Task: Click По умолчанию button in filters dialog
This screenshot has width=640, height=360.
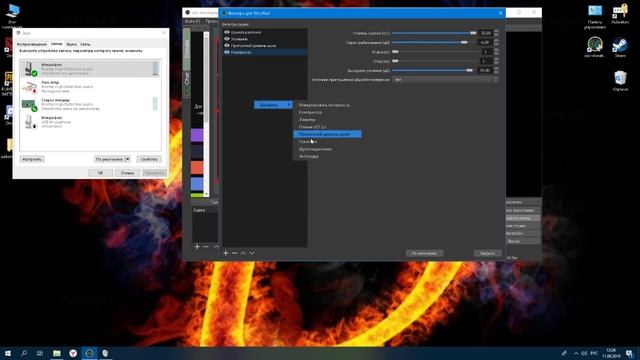Action: 424,253
